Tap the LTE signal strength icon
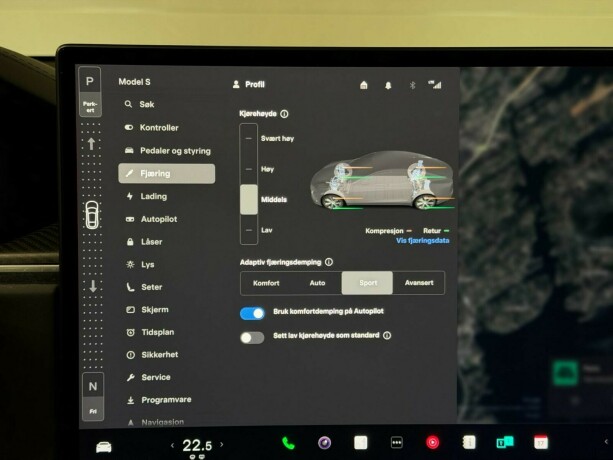Viewport: 613px width, 460px height. pyautogui.click(x=435, y=84)
